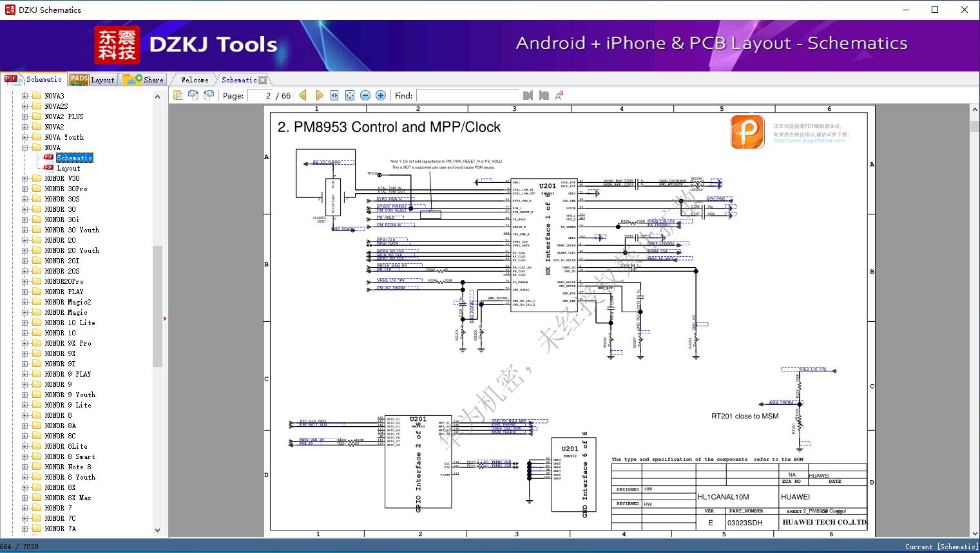Toggle the match case search option
This screenshot has width=980, height=553.
[559, 95]
